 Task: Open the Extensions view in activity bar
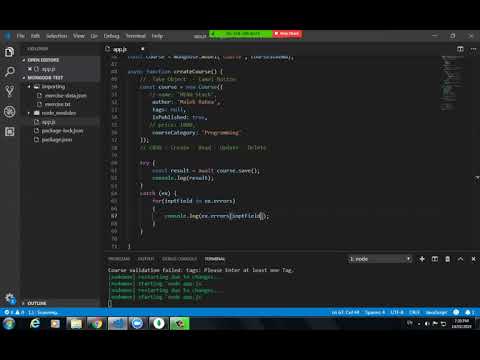(10, 132)
